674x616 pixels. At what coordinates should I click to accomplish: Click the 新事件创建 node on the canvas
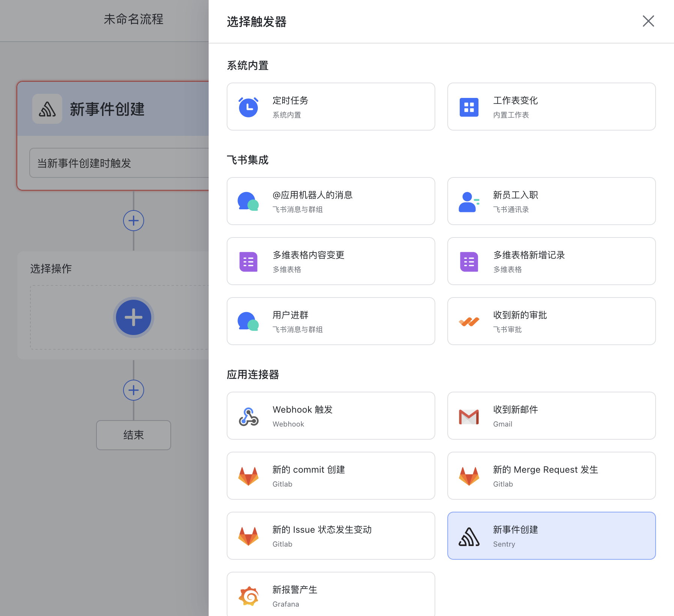[x=113, y=109]
